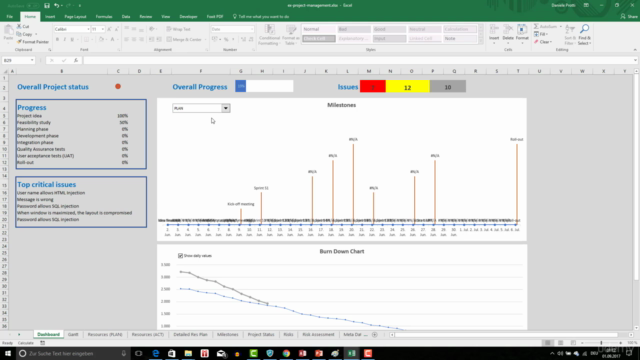Switch to the Gantt sheet tab
Image resolution: width=640 pixels, height=360 pixels.
click(x=73, y=334)
